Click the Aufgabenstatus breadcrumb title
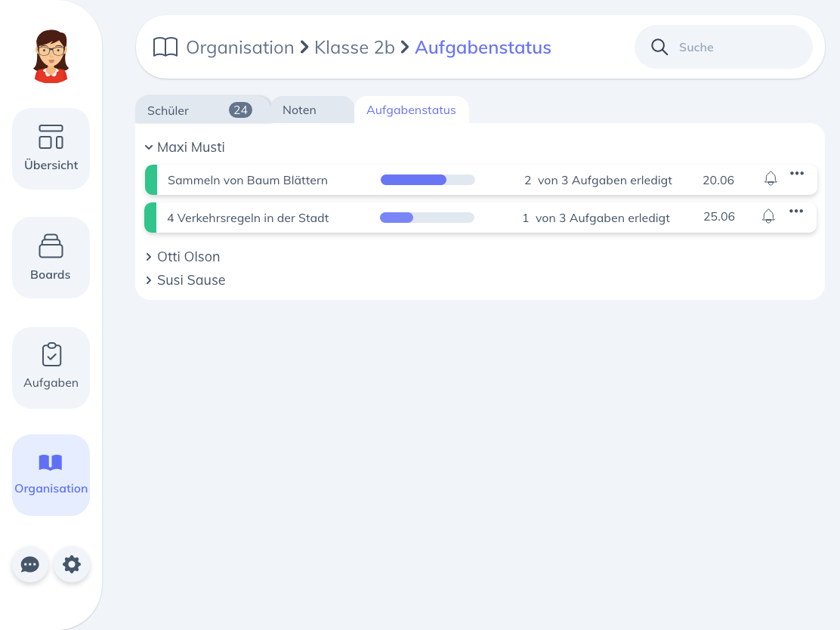Image resolution: width=840 pixels, height=630 pixels. pos(483,47)
